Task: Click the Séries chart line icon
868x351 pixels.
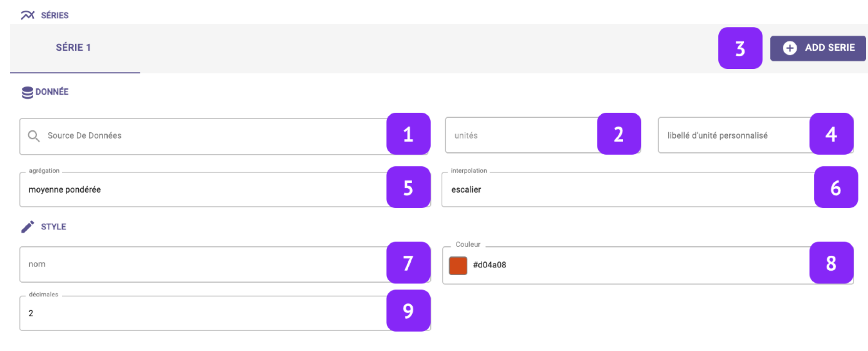Action: [27, 15]
